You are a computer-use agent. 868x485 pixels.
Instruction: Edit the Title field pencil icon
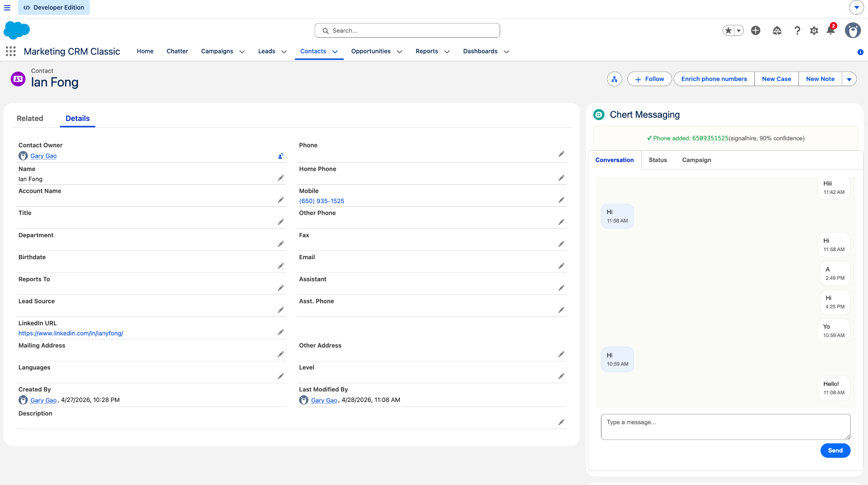click(281, 222)
